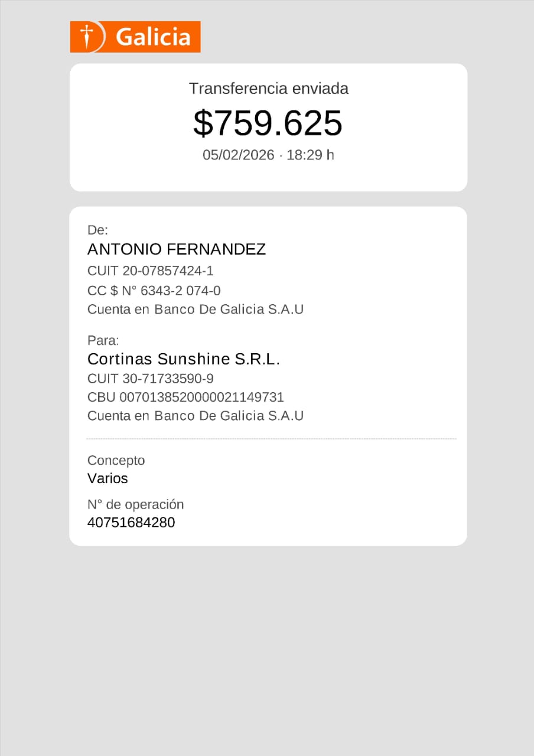Select the concept value 'Varios'
The height and width of the screenshot is (756, 534).
tap(108, 478)
